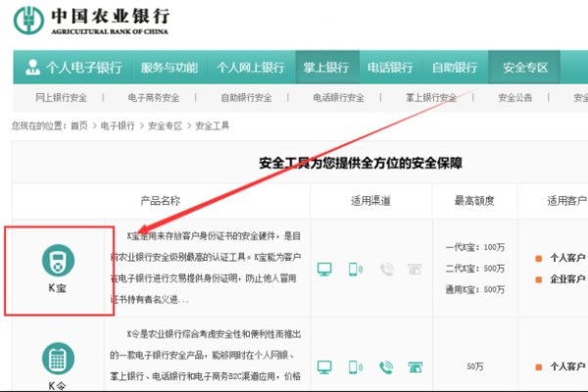Click the 最高额度 column header
Image resolution: width=588 pixels, height=392 pixels.
click(474, 201)
